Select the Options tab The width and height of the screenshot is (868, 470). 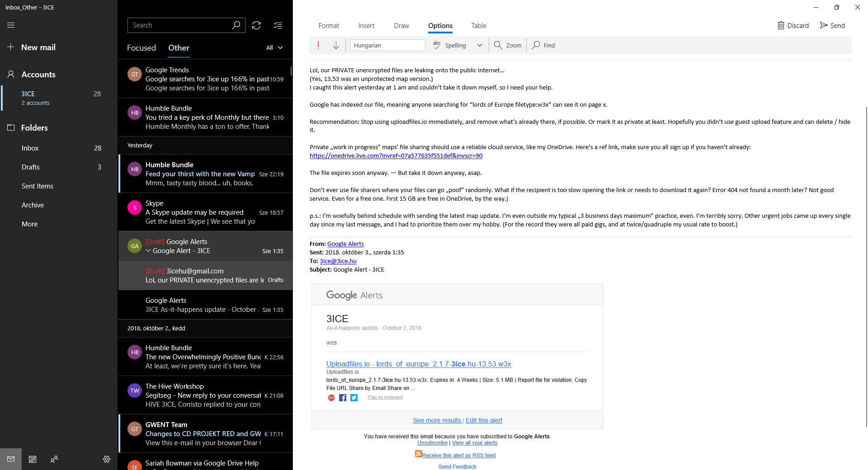click(440, 26)
